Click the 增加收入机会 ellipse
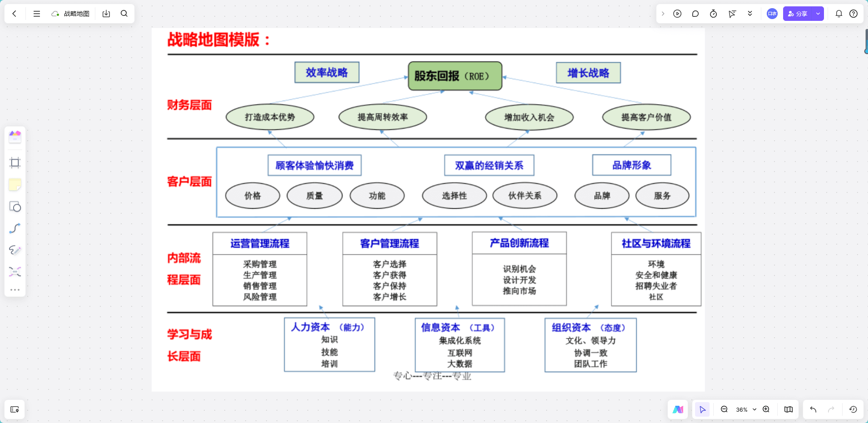868x423 pixels. tap(529, 118)
